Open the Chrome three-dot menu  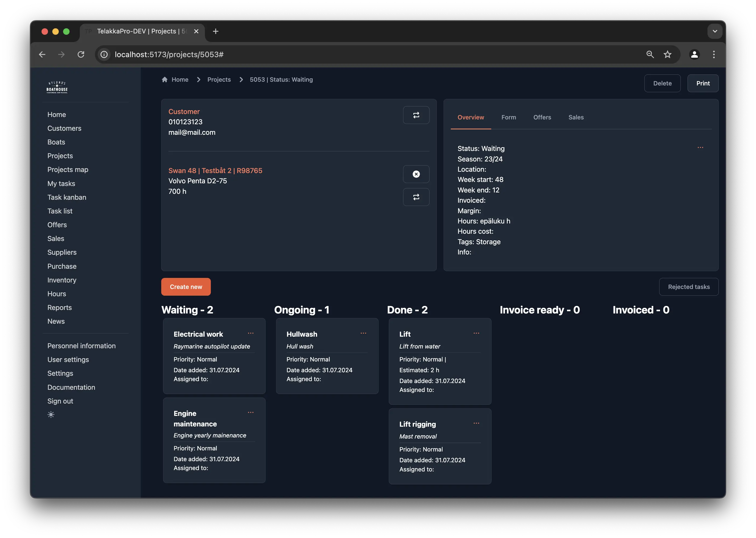[x=714, y=54]
